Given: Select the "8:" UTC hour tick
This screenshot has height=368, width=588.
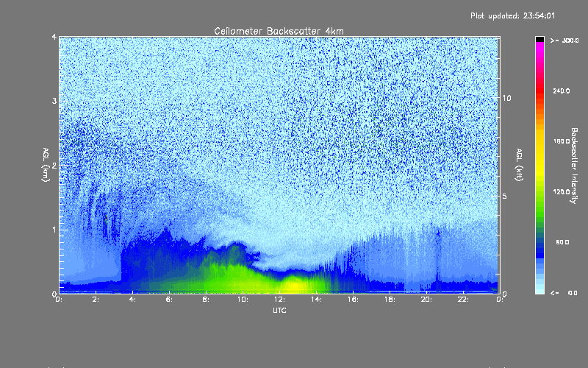Looking at the screenshot, I should (206, 300).
